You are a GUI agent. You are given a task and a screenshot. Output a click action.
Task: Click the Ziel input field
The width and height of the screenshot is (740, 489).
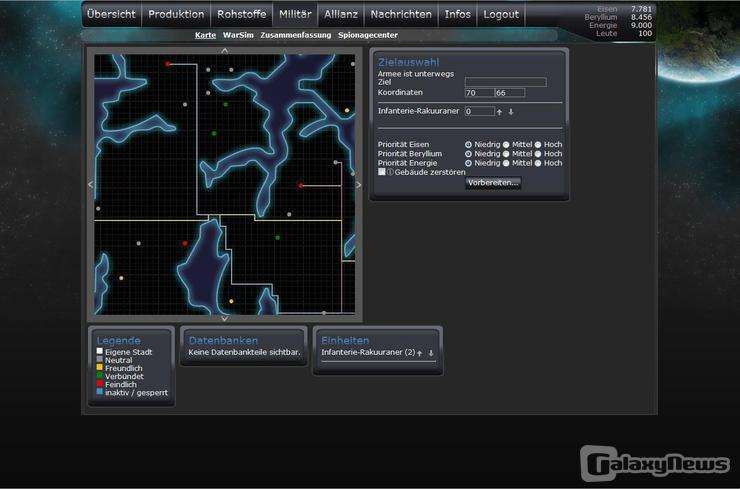(506, 82)
